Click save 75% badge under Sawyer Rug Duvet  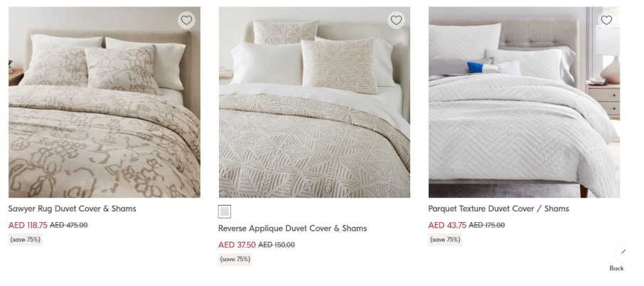click(26, 240)
